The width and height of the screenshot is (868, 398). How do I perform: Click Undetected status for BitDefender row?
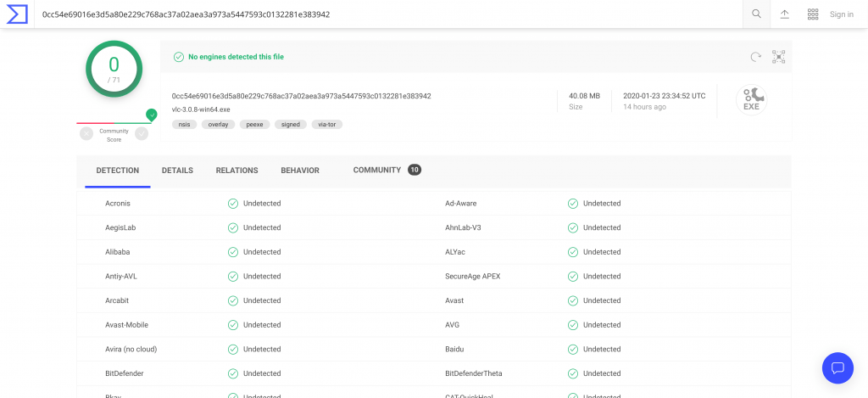263,373
